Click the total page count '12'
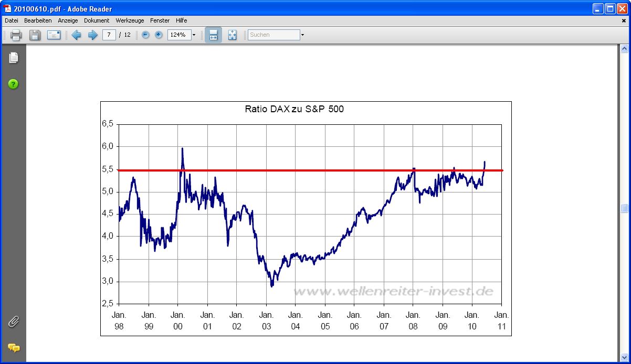631x364 pixels. pos(128,35)
